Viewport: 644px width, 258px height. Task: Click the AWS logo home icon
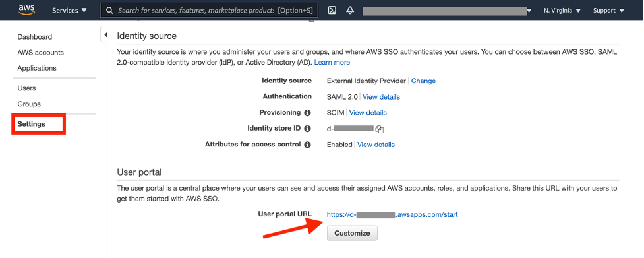coord(27,11)
